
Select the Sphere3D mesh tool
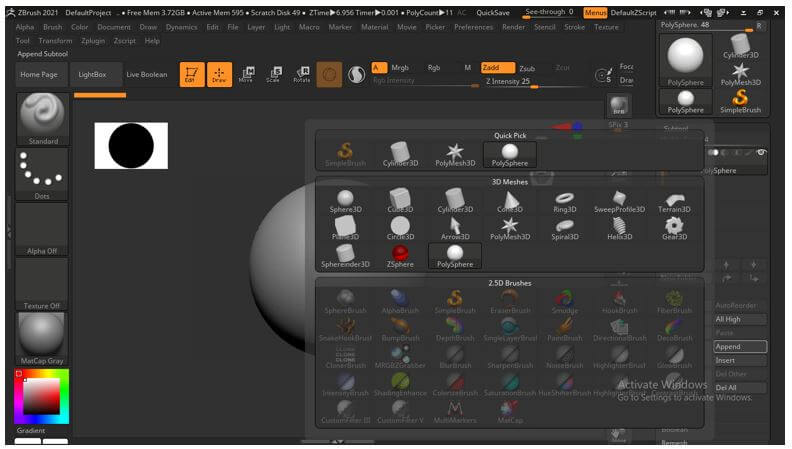pyautogui.click(x=345, y=202)
